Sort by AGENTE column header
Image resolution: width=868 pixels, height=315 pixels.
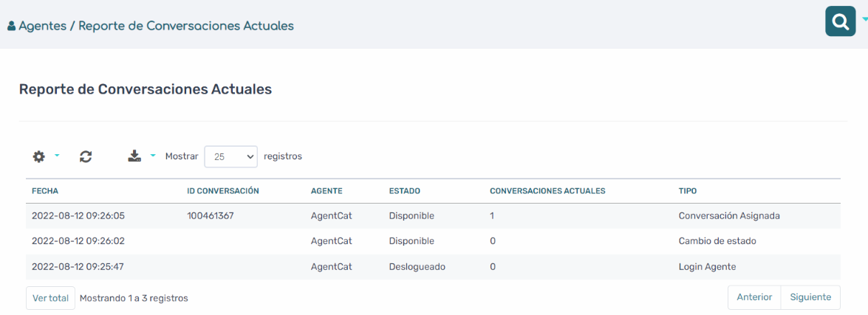click(x=327, y=190)
